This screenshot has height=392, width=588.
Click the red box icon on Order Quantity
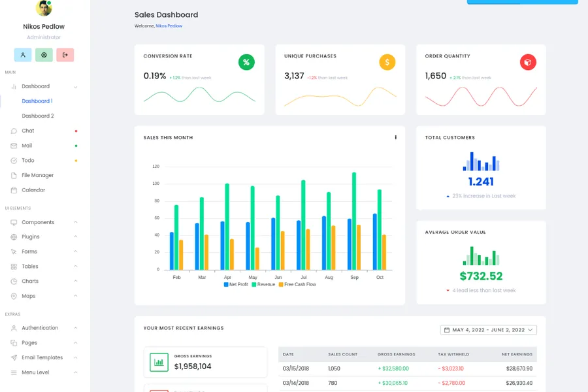click(528, 62)
